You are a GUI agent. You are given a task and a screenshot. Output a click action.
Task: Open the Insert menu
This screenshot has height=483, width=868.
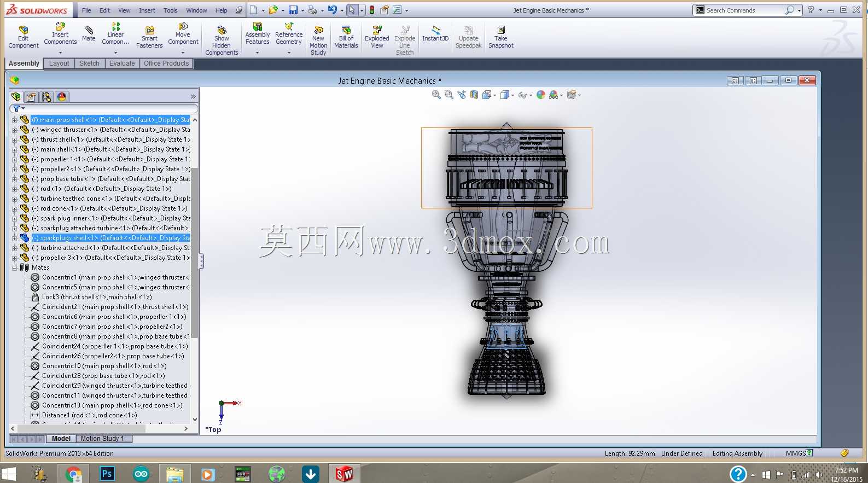tap(147, 10)
